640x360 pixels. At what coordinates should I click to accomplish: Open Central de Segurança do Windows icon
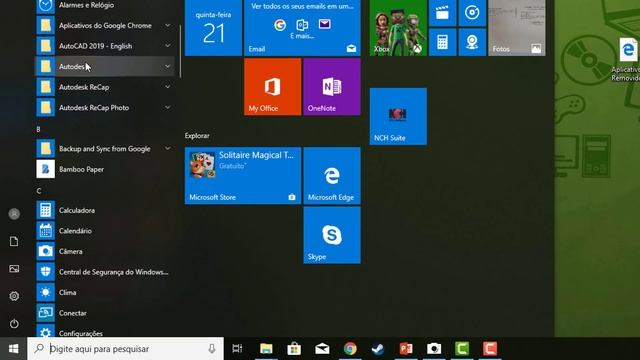pos(45,272)
